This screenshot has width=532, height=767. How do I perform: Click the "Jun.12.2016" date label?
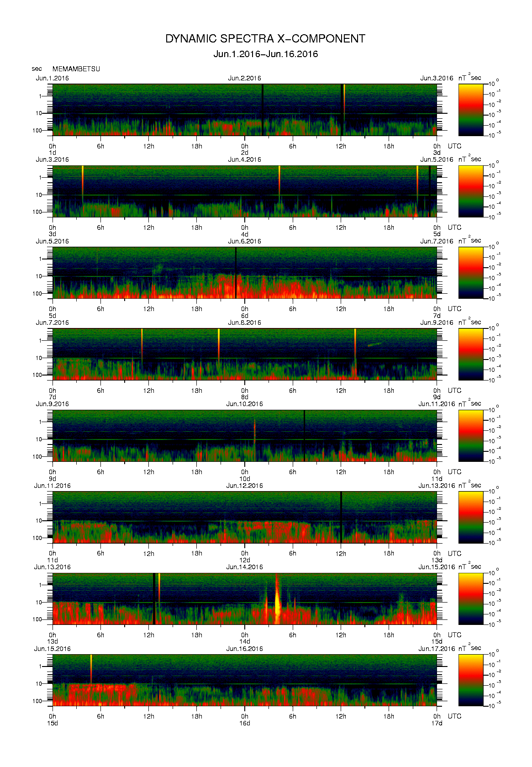click(x=245, y=486)
